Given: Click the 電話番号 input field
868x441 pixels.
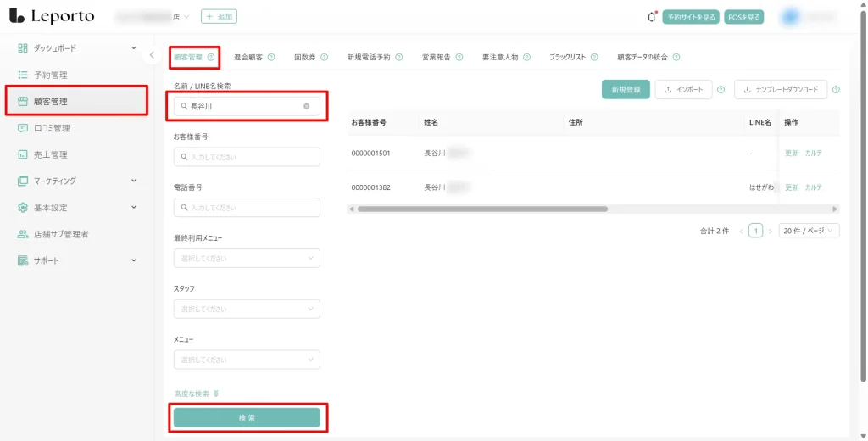Looking at the screenshot, I should tap(247, 208).
